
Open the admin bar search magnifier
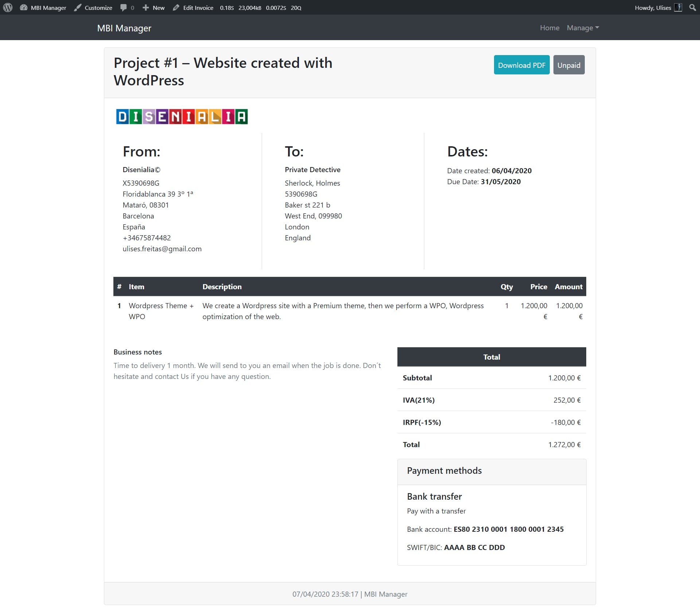coord(692,8)
